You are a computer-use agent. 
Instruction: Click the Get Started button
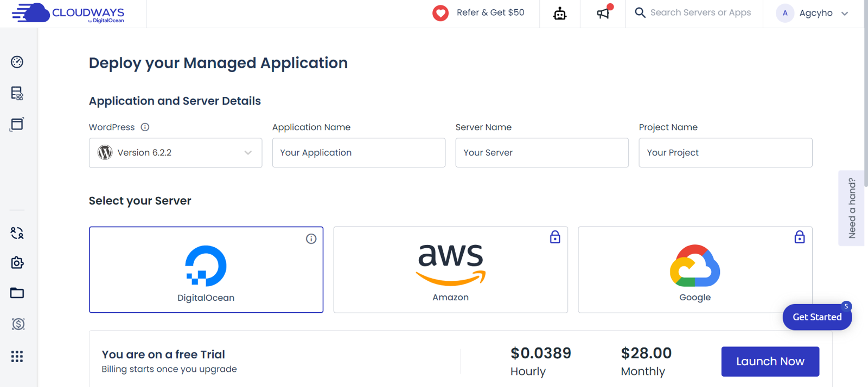[x=816, y=317]
